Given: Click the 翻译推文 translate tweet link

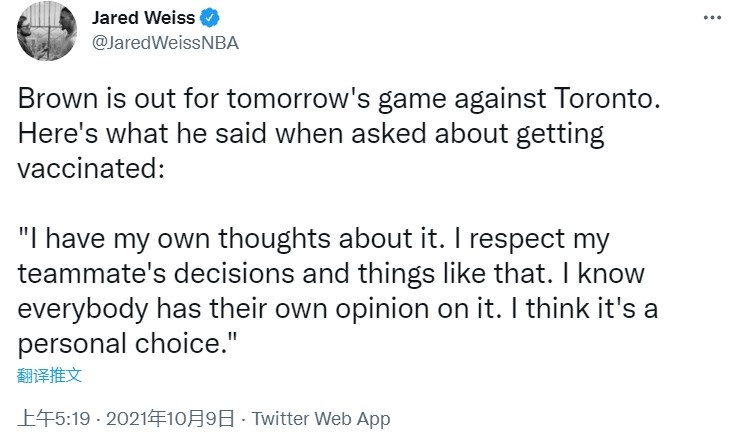Looking at the screenshot, I should pyautogui.click(x=49, y=375).
